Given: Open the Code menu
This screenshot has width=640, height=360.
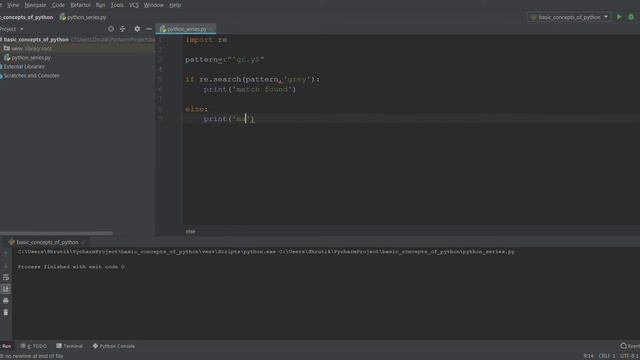Looking at the screenshot, I should pyautogui.click(x=58, y=5).
